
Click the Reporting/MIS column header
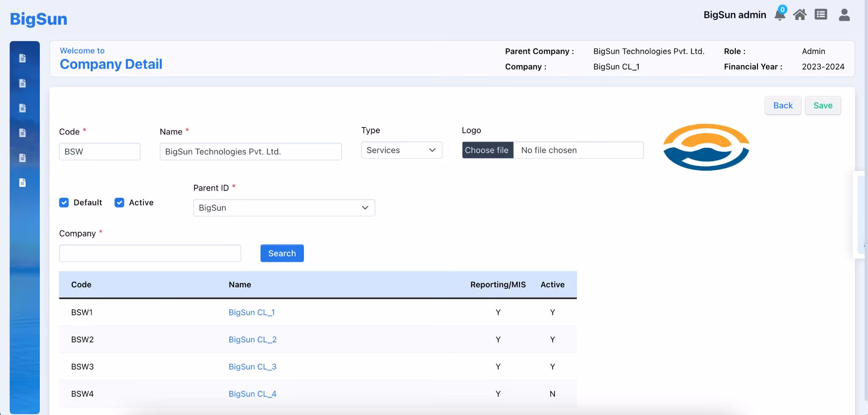[x=498, y=285]
